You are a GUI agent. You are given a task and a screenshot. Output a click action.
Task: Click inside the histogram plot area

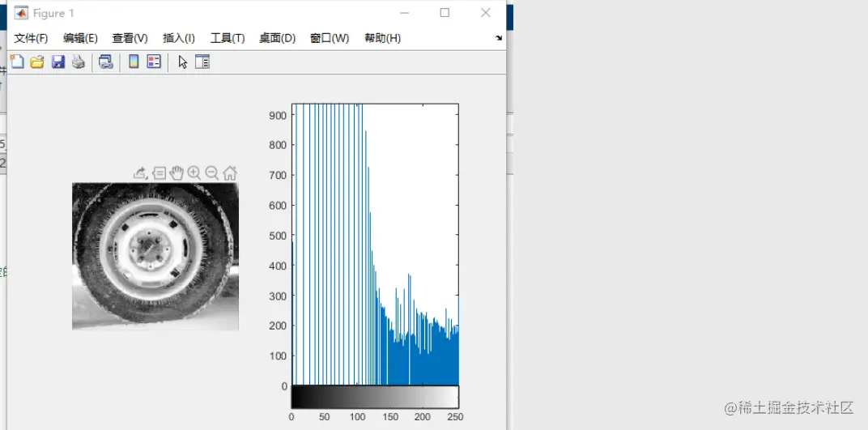click(x=375, y=244)
